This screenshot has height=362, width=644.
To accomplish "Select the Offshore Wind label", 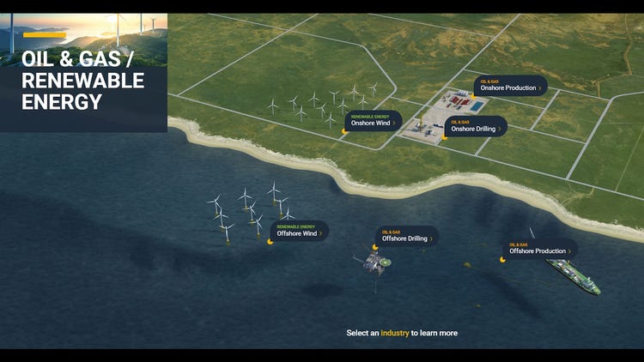I will tap(299, 231).
